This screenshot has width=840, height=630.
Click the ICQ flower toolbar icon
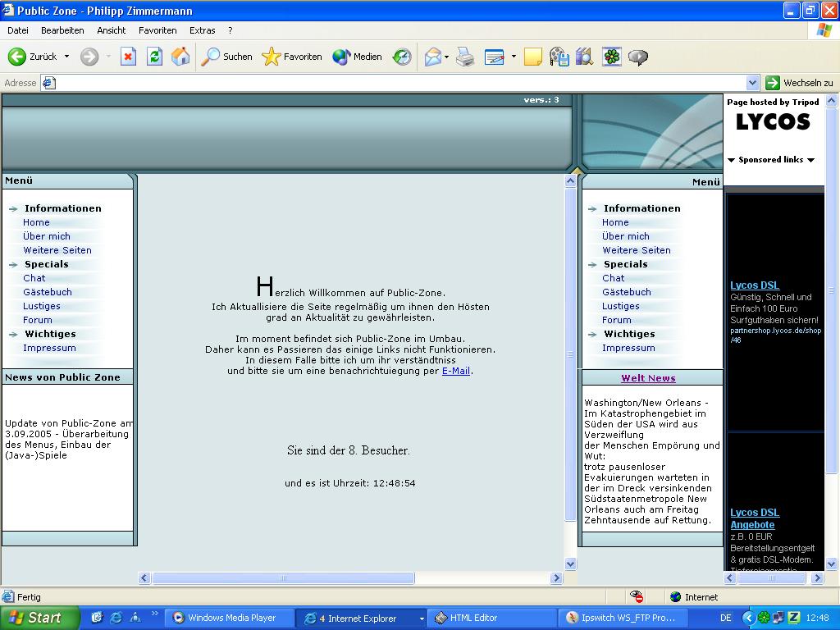click(x=611, y=57)
